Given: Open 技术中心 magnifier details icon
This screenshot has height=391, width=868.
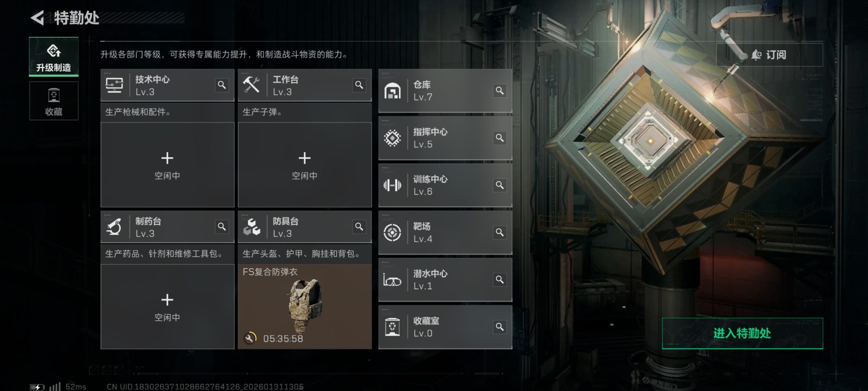Looking at the screenshot, I should 222,85.
